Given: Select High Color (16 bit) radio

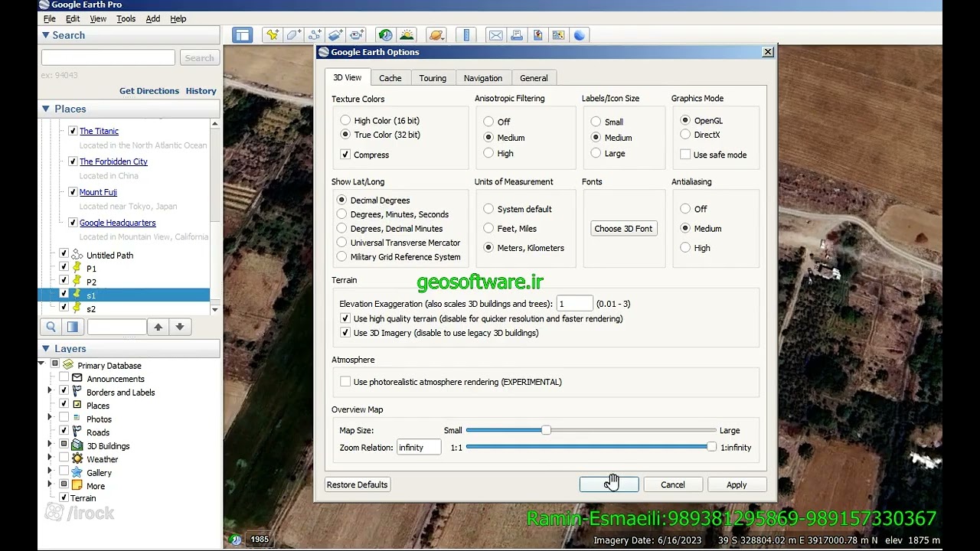Looking at the screenshot, I should [345, 120].
